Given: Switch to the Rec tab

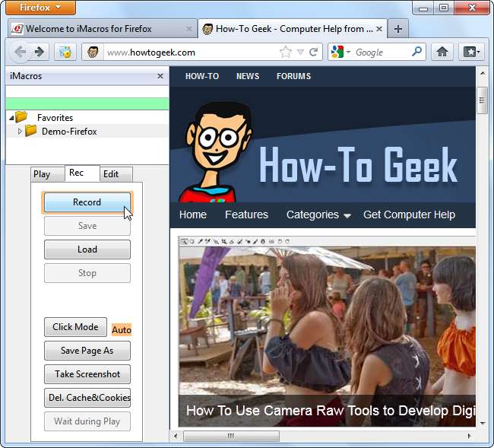Looking at the screenshot, I should (x=82, y=173).
